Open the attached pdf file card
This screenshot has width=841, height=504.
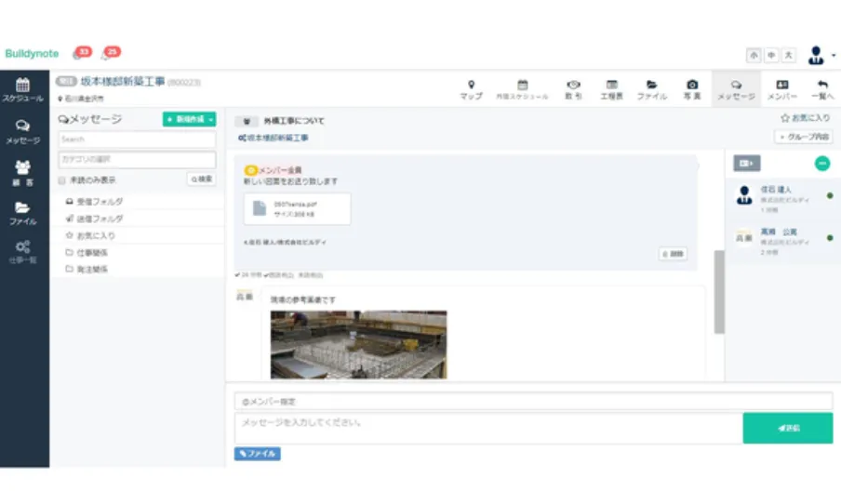297,208
